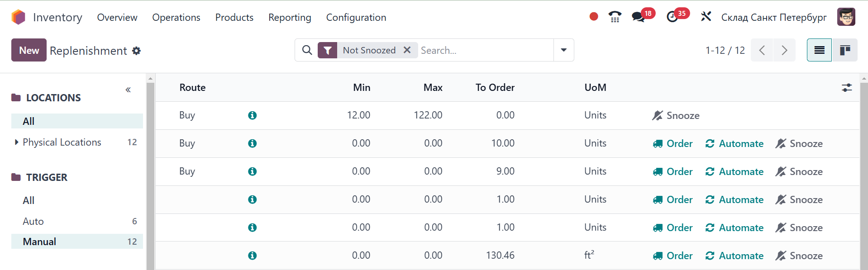Click the forecast info icon in first row
The image size is (868, 270).
click(253, 115)
